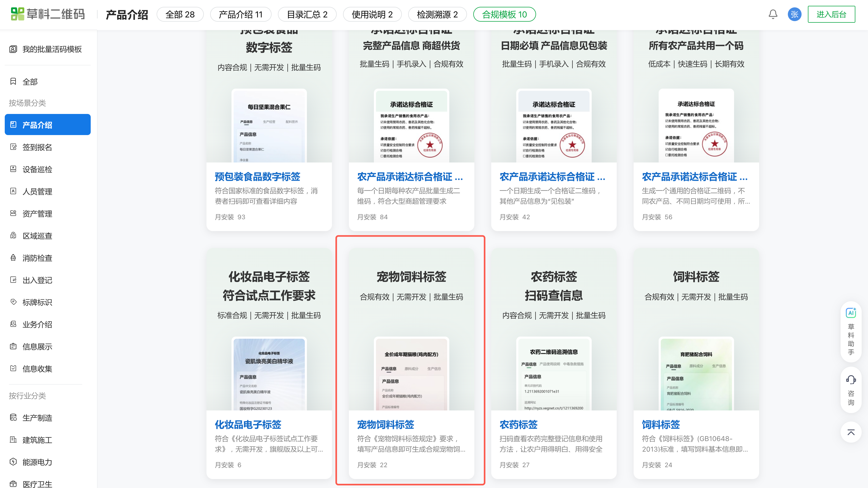Open 农药二维码追溯信息 template preview

pyautogui.click(x=554, y=374)
